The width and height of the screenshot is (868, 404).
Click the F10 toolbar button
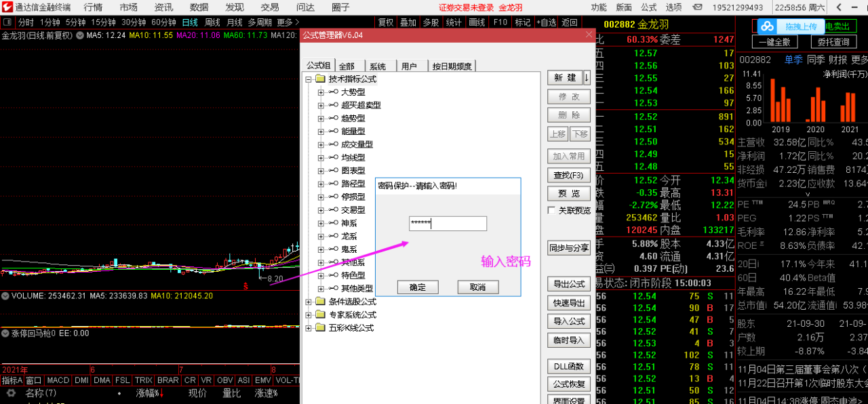[500, 22]
